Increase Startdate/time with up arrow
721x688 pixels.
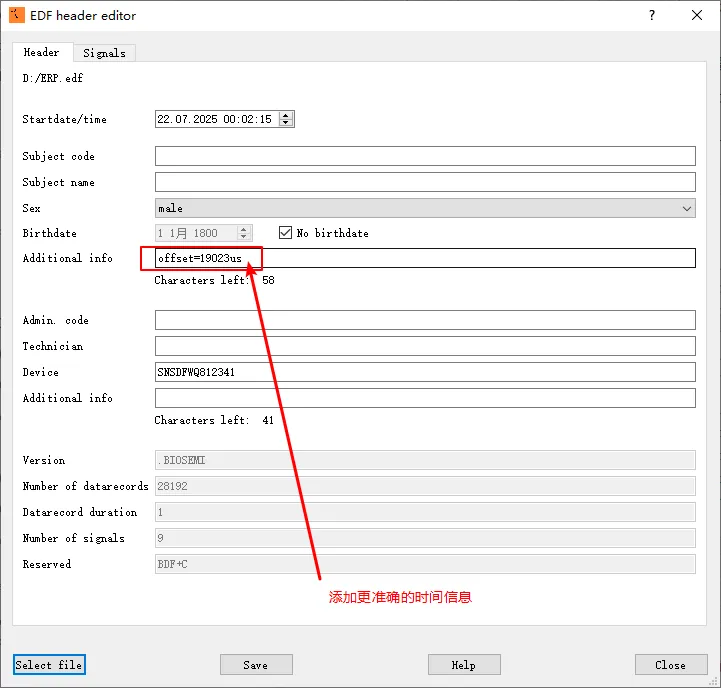[286, 115]
